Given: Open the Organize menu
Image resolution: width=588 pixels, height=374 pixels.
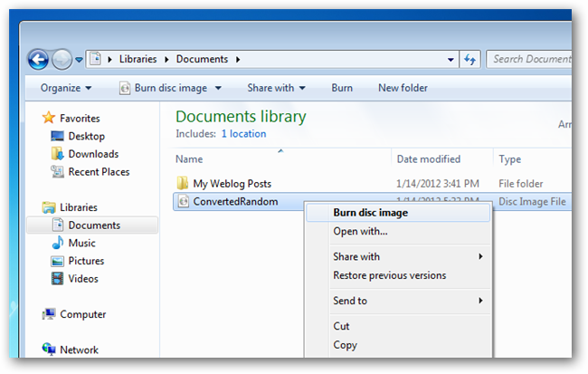Looking at the screenshot, I should [66, 88].
